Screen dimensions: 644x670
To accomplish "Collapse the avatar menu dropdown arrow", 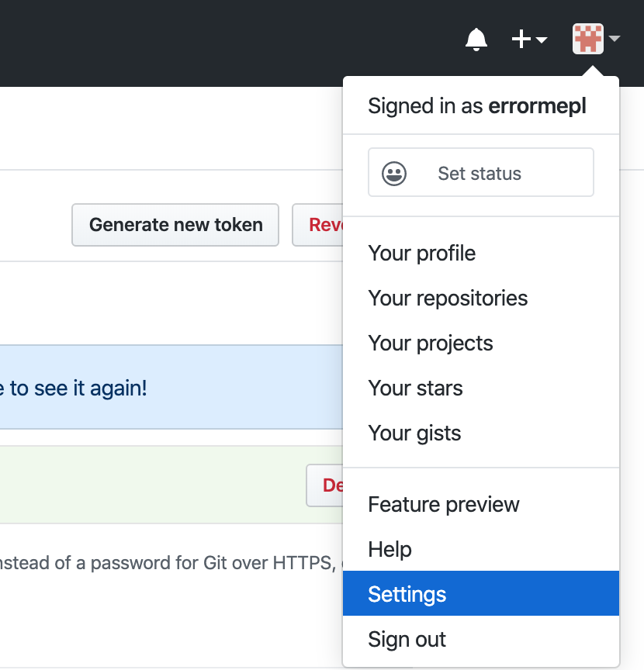I will tap(615, 39).
